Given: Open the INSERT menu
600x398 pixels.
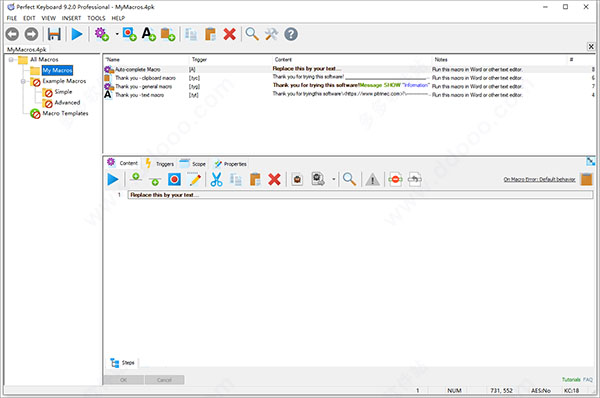Looking at the screenshot, I should click(72, 18).
